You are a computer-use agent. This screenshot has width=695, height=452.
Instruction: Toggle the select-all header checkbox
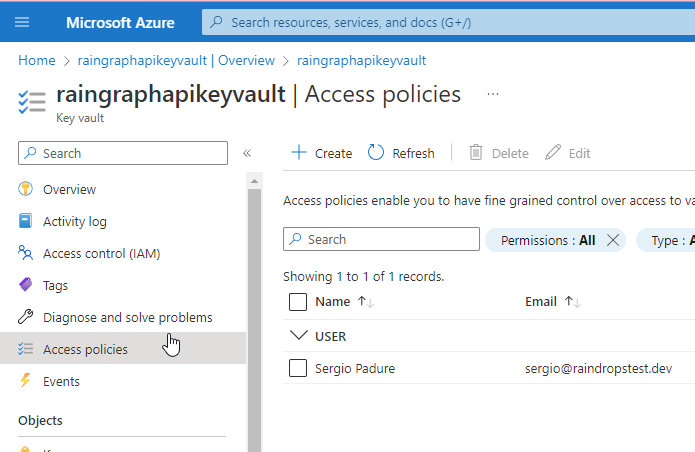coord(298,302)
